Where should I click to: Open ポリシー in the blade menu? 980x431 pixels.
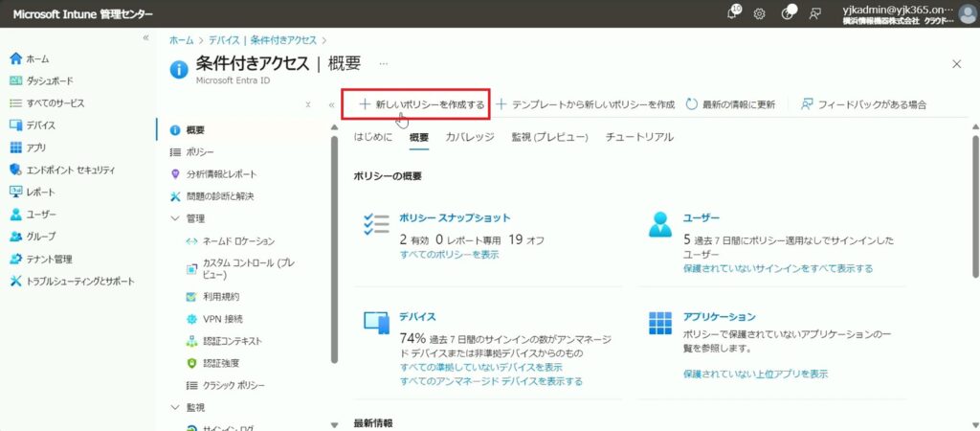(192, 152)
